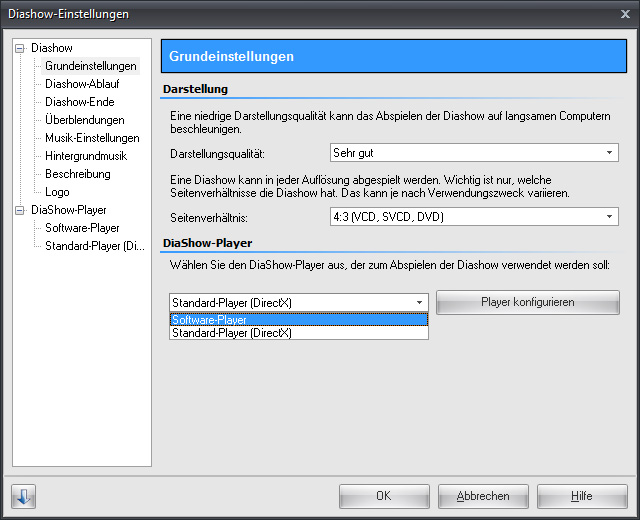Select Grundeinstellungen in the tree
The height and width of the screenshot is (520, 640).
(x=90, y=66)
